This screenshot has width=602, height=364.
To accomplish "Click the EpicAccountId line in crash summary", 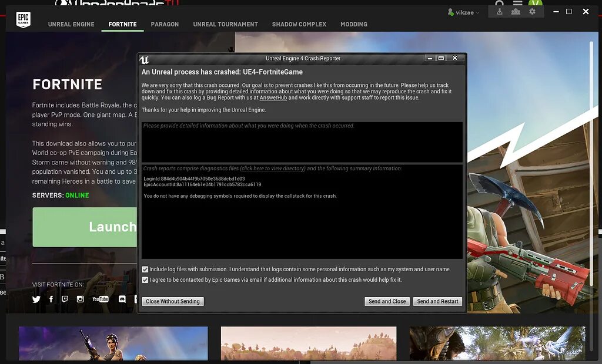I will 202,184.
